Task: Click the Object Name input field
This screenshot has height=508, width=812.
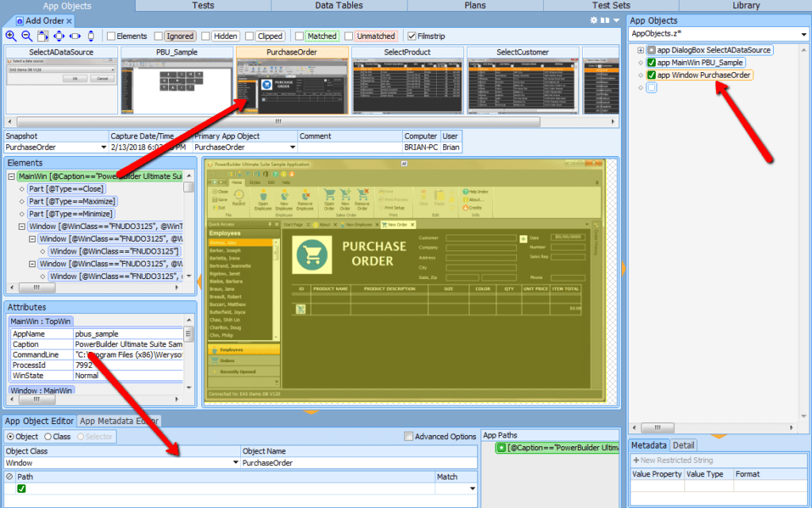Action: (x=358, y=463)
